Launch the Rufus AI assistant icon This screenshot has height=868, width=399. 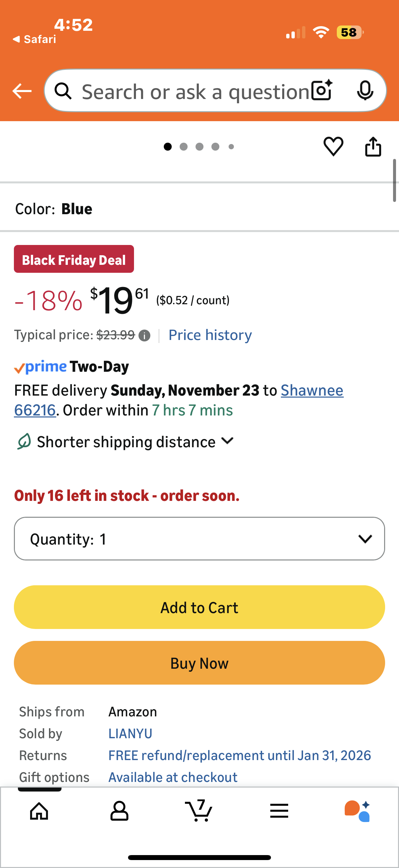358,811
